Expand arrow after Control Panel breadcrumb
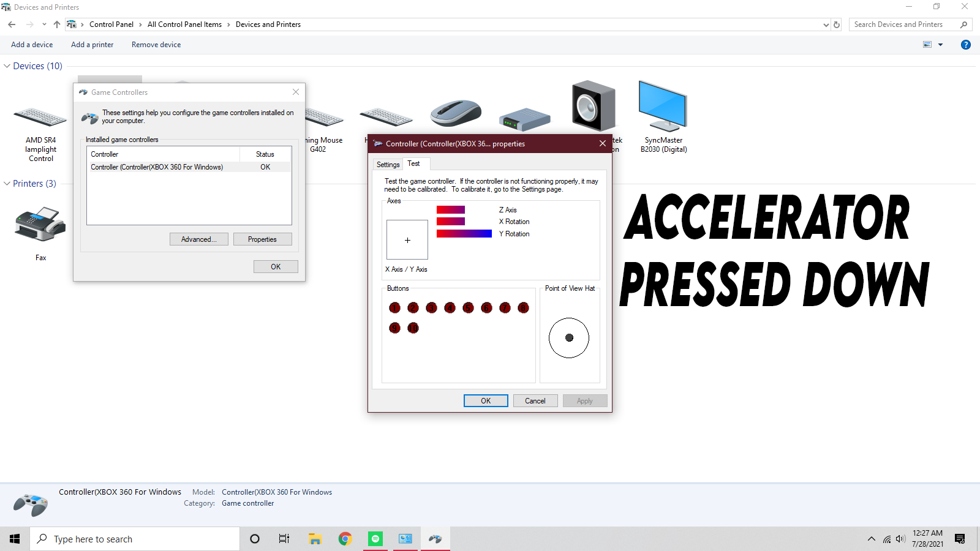980x551 pixels. point(140,24)
